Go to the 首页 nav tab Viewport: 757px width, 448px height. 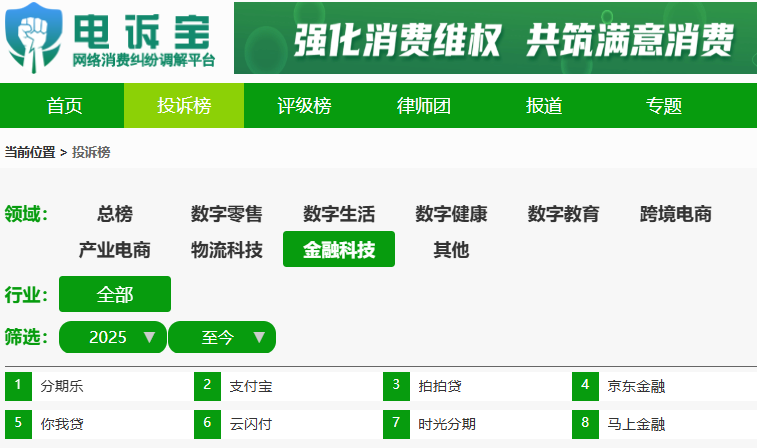coord(64,106)
